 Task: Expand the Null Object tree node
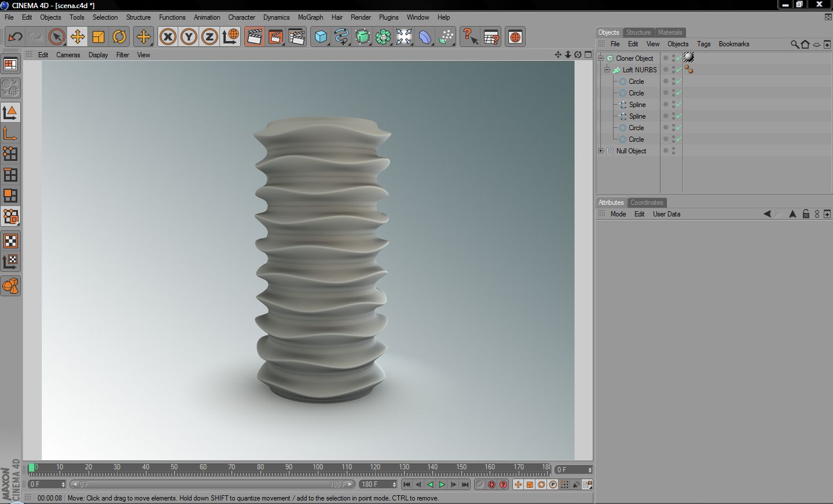[x=601, y=151]
